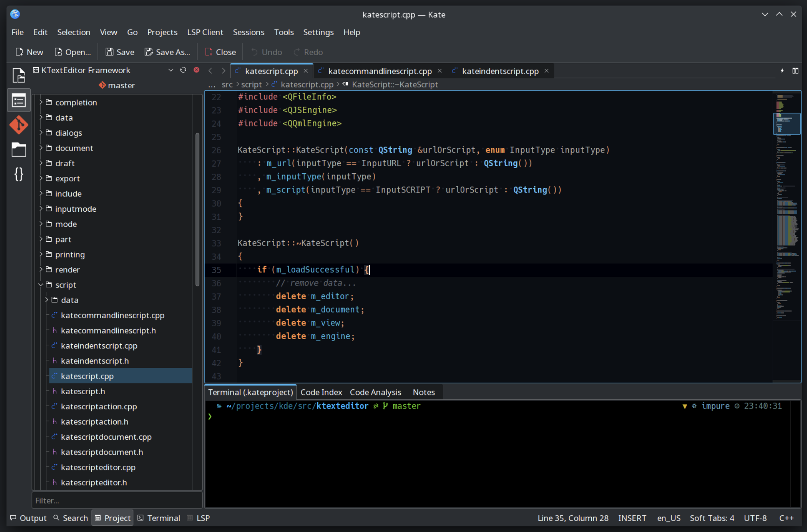Toggle the Terminal tool view button
The image size is (807, 532).
(x=159, y=518)
